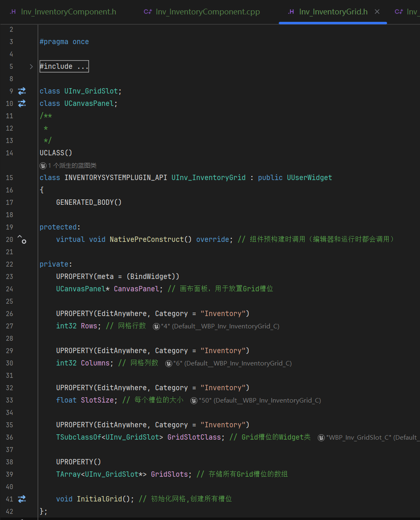
Task: Expand the folded #include block
Action: [x=31, y=66]
